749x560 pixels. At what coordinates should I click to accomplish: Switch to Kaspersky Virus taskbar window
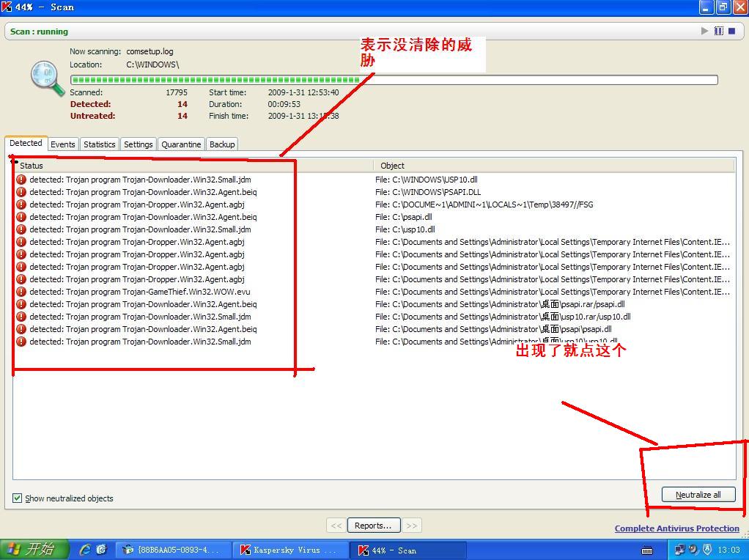click(x=290, y=550)
